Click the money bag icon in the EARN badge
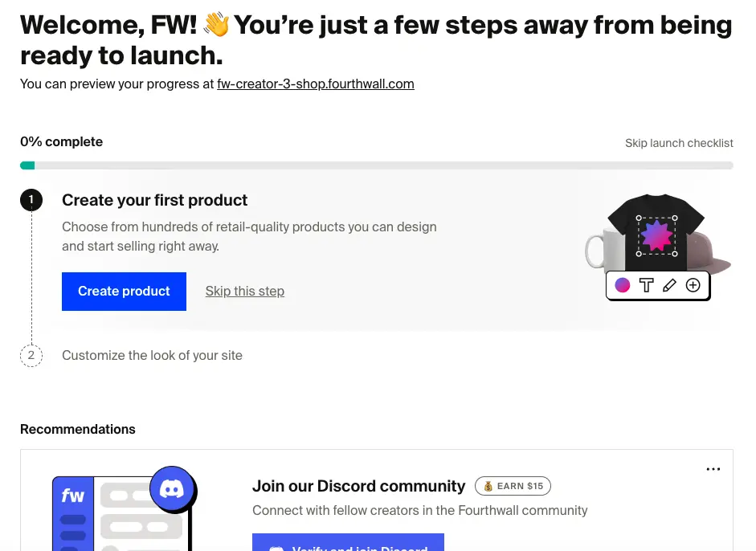The image size is (756, 551). 489,486
